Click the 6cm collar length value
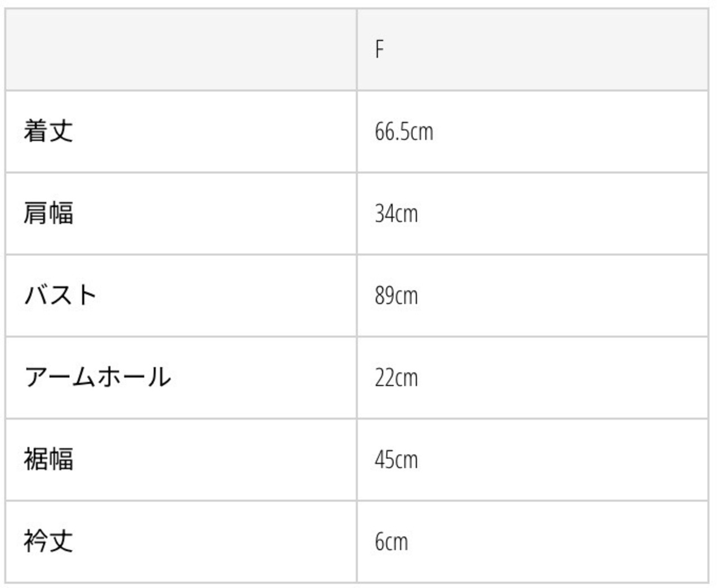This screenshot has width=720, height=588. click(391, 541)
